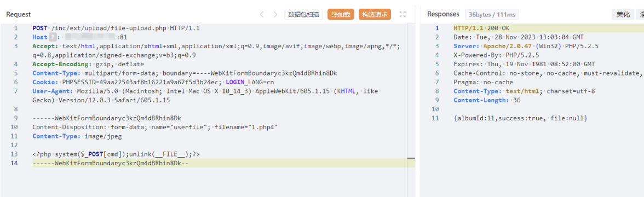Click the Request editor scrollbar marker
This screenshot has height=197, width=644.
pos(411,158)
